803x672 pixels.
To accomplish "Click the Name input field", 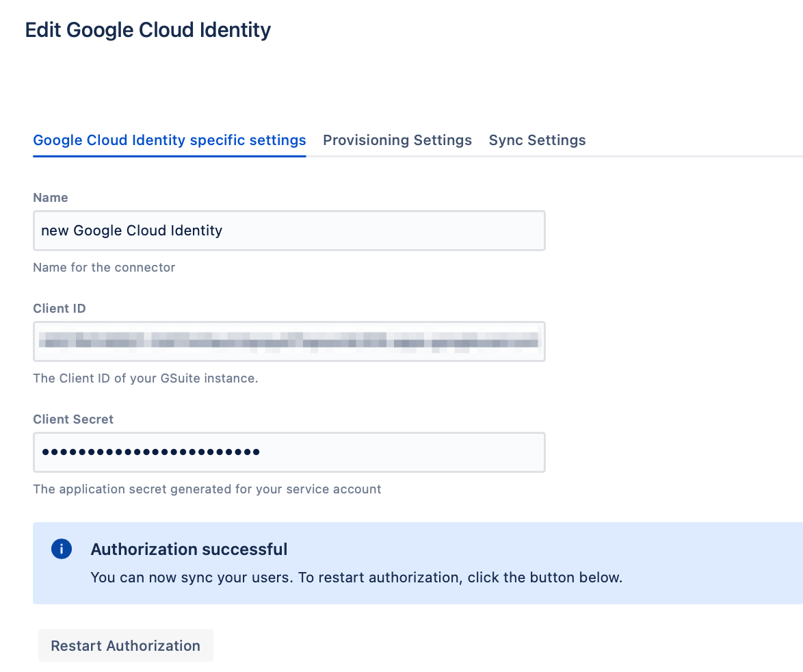I will click(289, 231).
